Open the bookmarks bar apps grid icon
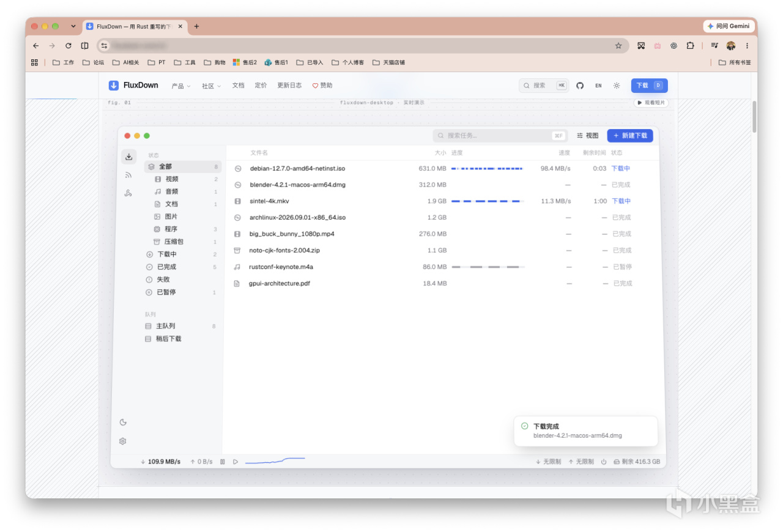The height and width of the screenshot is (532, 783). [34, 62]
